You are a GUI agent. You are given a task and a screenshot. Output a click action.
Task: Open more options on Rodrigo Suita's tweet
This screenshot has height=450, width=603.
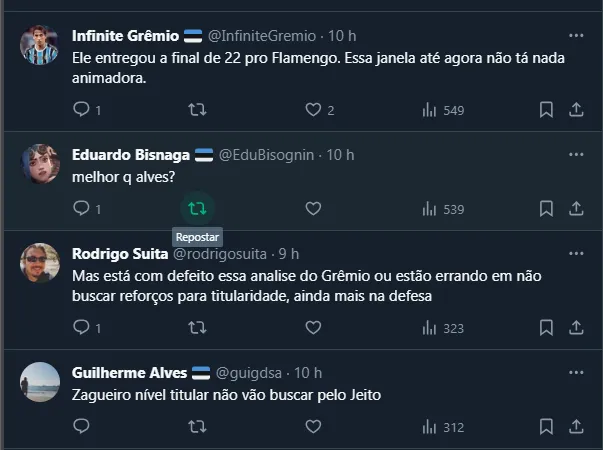point(576,253)
